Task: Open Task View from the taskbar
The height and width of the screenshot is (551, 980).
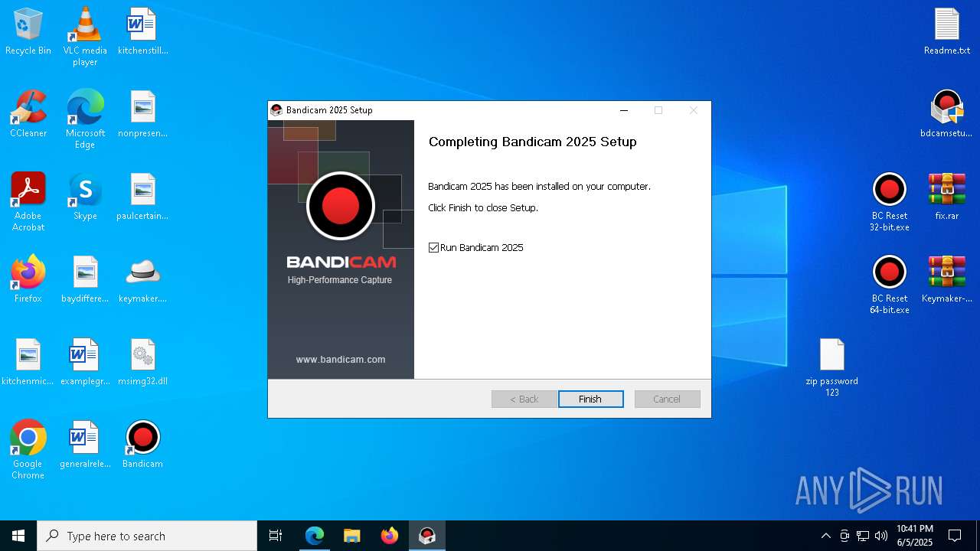Action: [276, 536]
